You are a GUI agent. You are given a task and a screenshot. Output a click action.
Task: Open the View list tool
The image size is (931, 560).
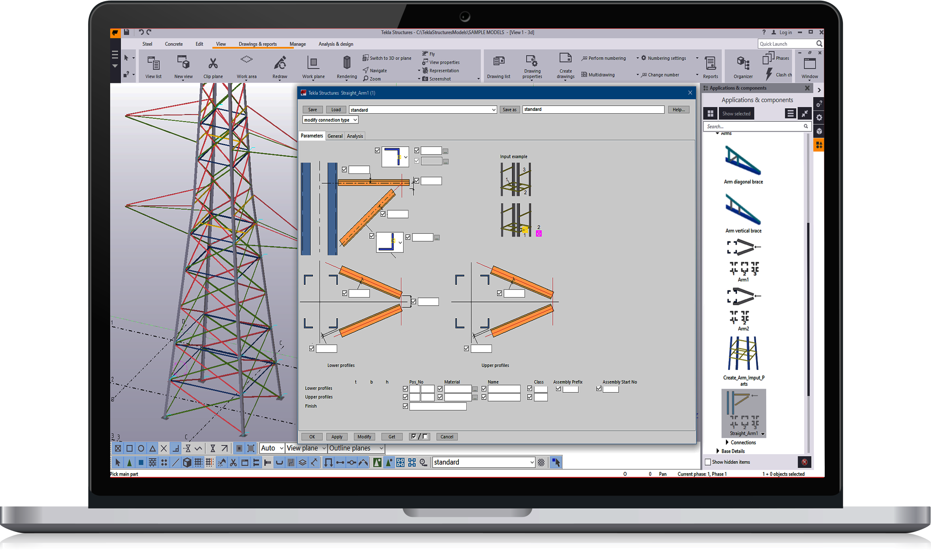coord(153,66)
